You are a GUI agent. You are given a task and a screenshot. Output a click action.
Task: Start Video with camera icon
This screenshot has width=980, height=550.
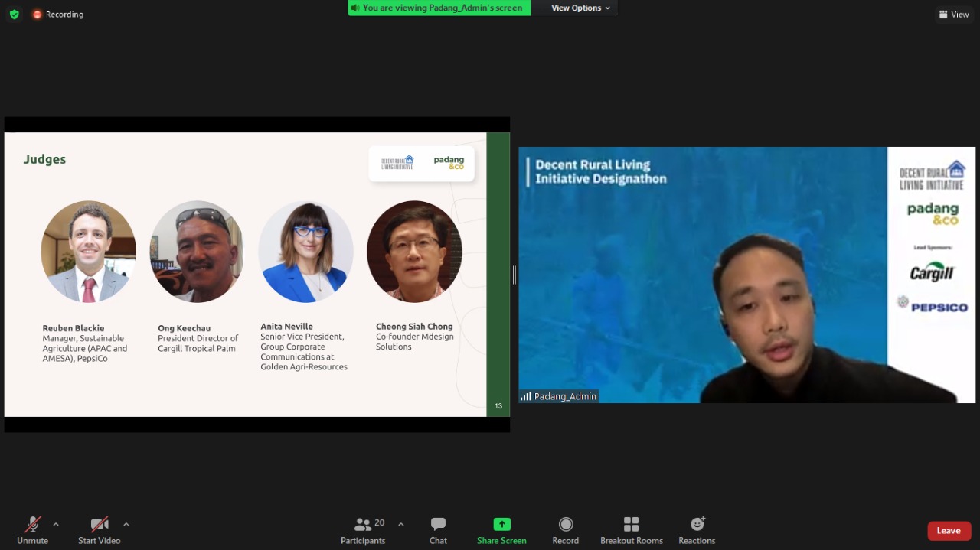tap(100, 529)
